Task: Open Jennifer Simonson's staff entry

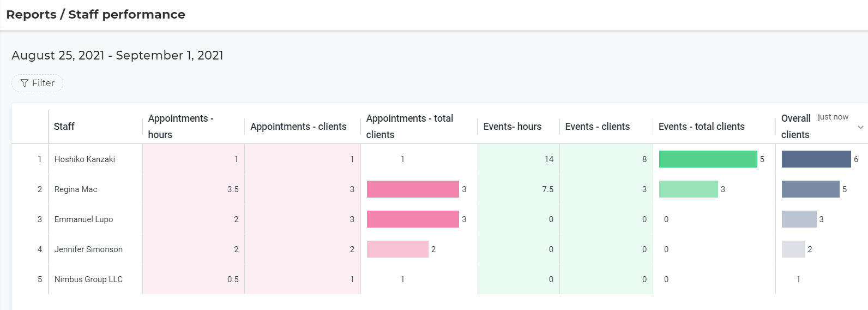Action: (88, 249)
